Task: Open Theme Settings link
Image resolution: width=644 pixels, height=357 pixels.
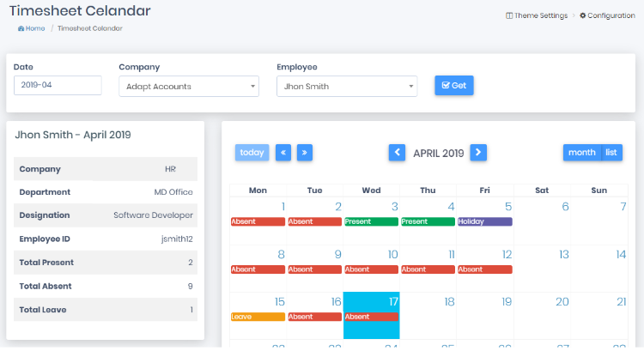Action: 537,15
